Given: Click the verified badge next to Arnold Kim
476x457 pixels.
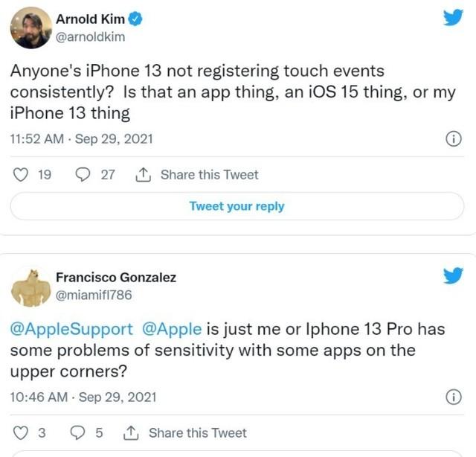Looking at the screenshot, I should [x=137, y=19].
